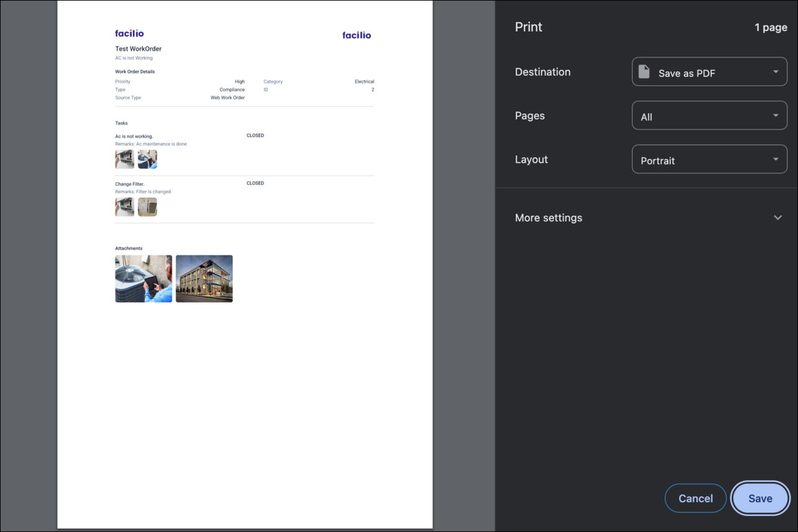The image size is (798, 532).
Task: Click the Save button
Action: (x=760, y=499)
